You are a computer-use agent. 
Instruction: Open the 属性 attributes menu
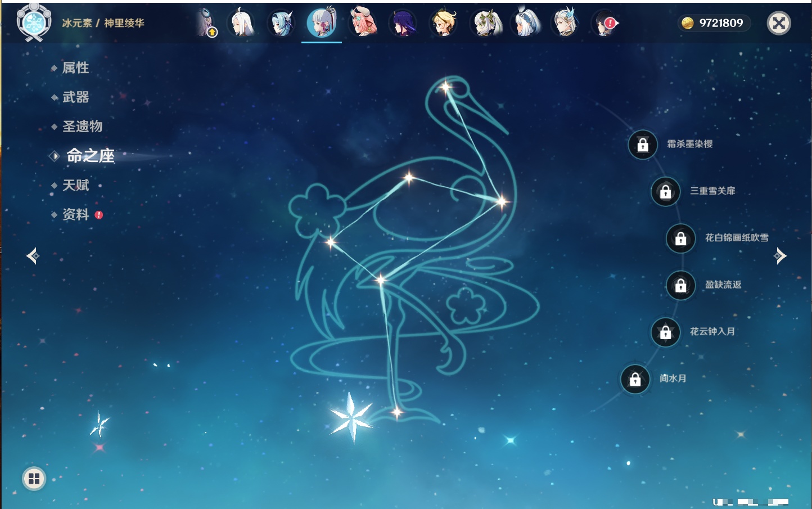click(75, 68)
